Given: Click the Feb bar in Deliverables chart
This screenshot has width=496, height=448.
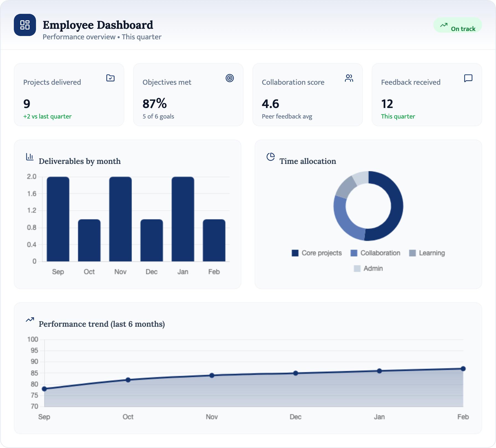Looking at the screenshot, I should tap(214, 240).
